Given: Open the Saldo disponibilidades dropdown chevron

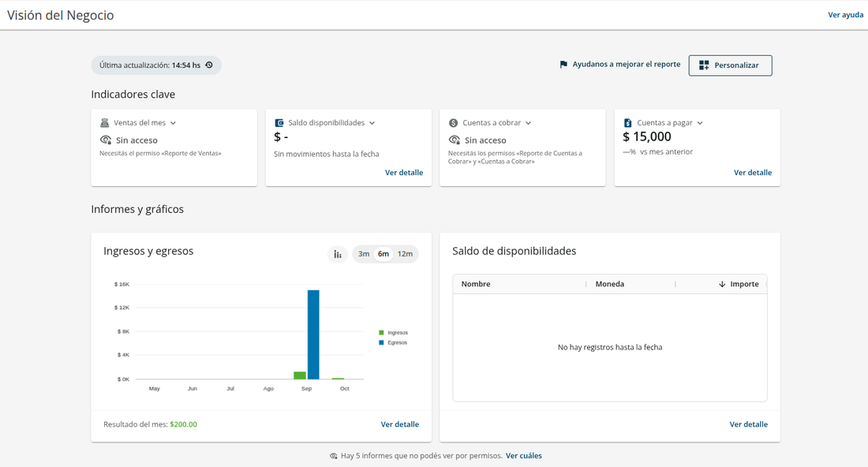Looking at the screenshot, I should tap(372, 123).
